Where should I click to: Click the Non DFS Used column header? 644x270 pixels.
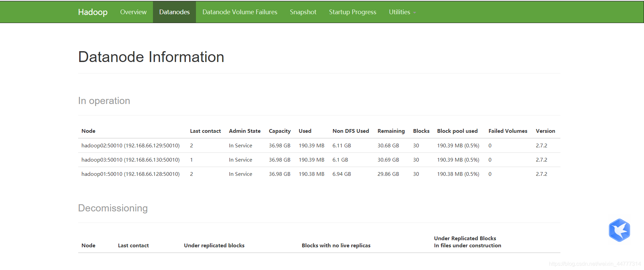click(351, 131)
